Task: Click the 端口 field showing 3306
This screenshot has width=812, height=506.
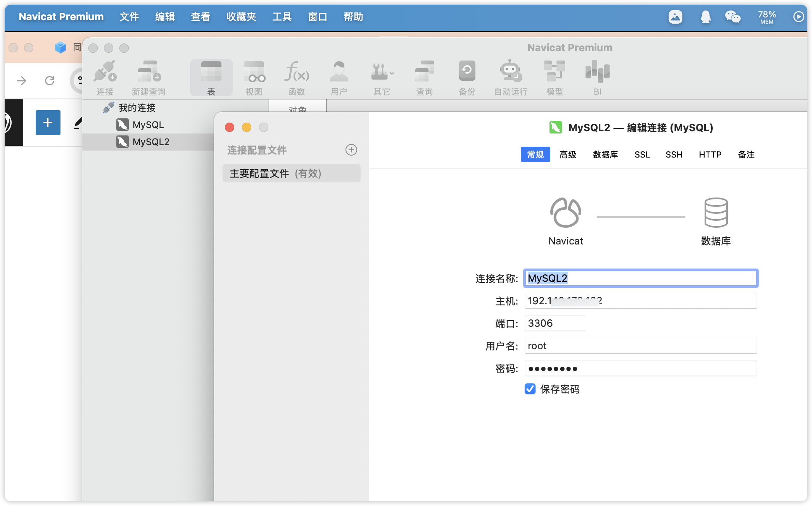Action: pyautogui.click(x=555, y=323)
